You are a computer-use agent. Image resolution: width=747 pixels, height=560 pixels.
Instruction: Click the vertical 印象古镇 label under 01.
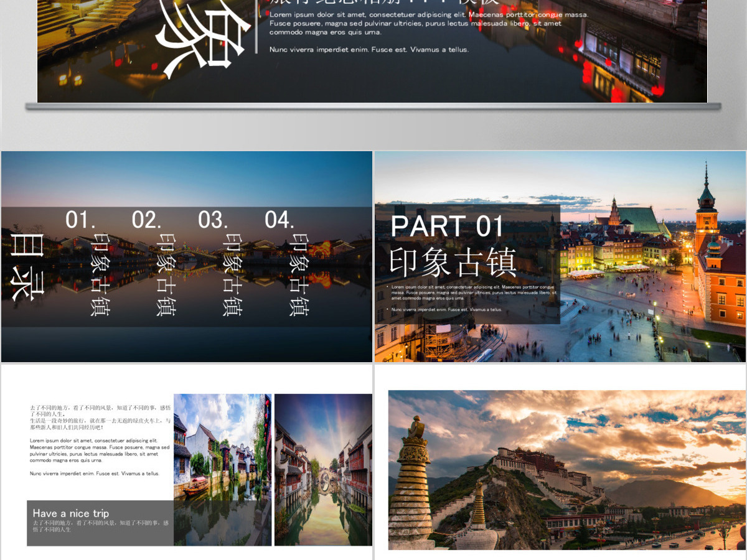click(x=101, y=274)
